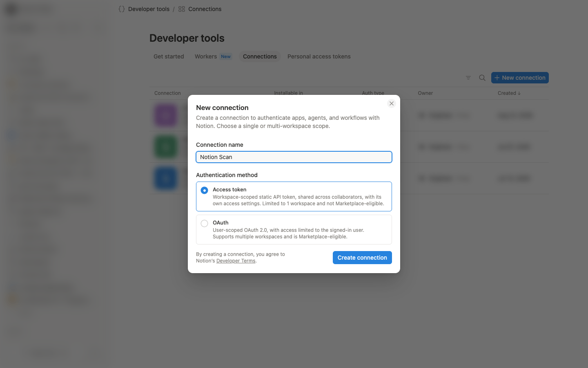Select the OAuth radio button

tap(205, 223)
